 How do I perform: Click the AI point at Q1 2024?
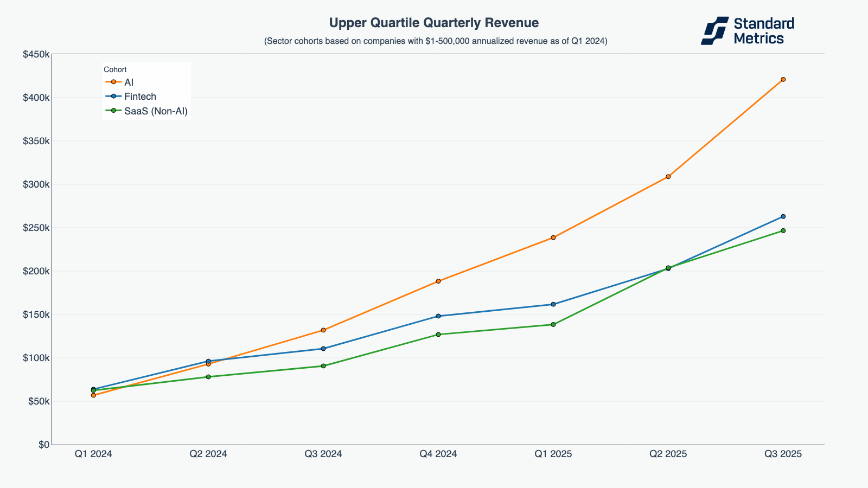(93, 395)
